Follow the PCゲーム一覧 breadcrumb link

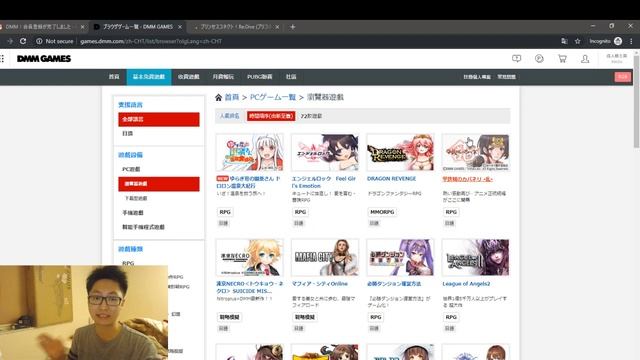coord(273,97)
